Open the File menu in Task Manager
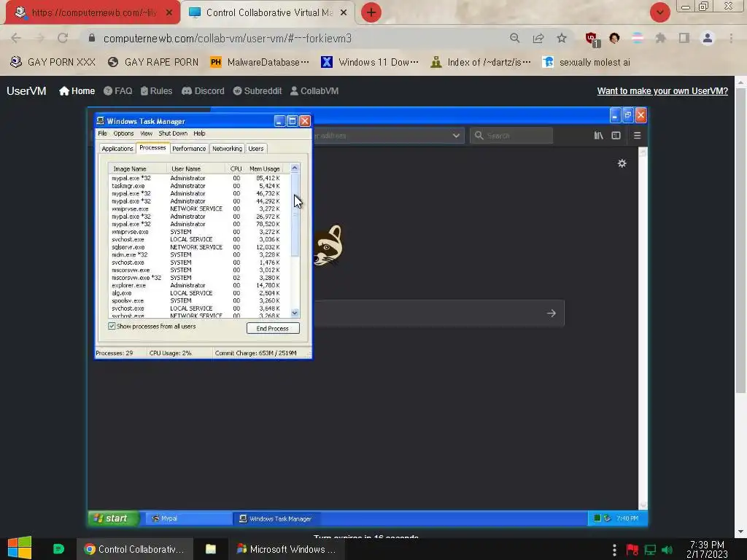 click(x=102, y=133)
